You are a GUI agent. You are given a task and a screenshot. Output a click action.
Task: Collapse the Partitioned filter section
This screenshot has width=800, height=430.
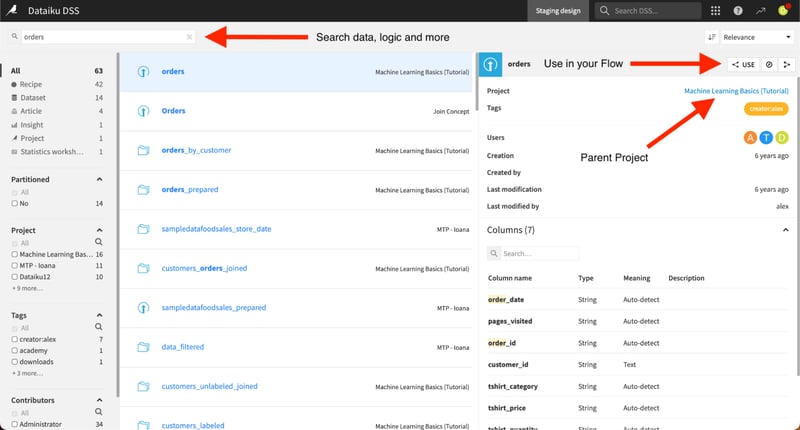98,179
